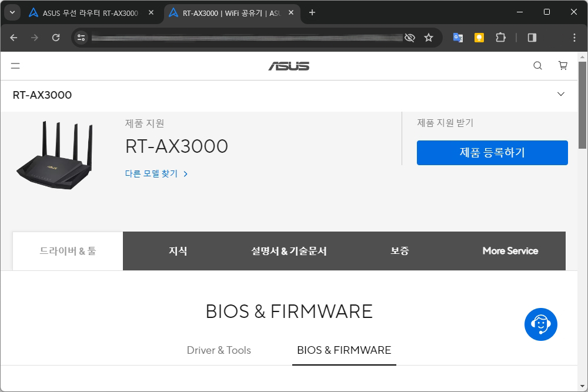Toggle the browser side panel

coord(532,38)
